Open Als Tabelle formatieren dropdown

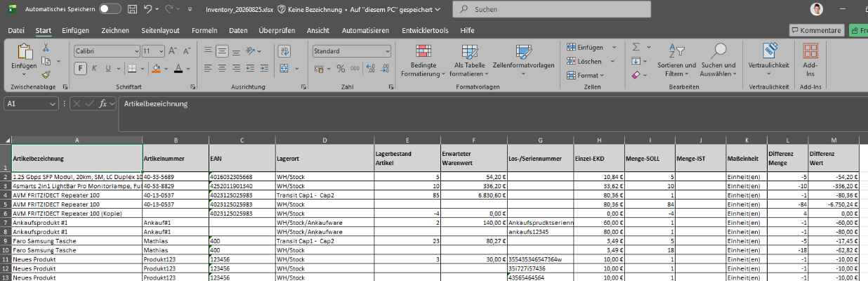click(470, 60)
